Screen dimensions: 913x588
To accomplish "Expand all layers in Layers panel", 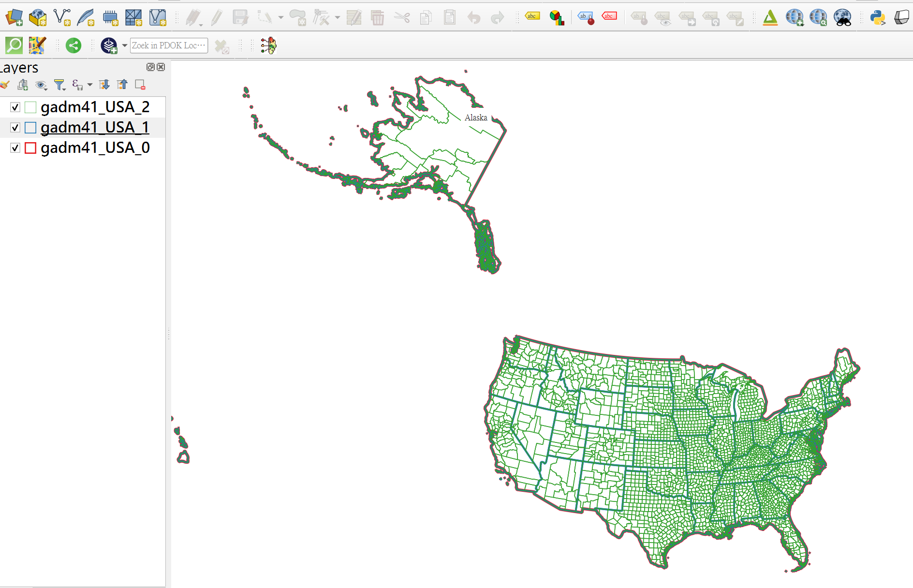I will [104, 85].
